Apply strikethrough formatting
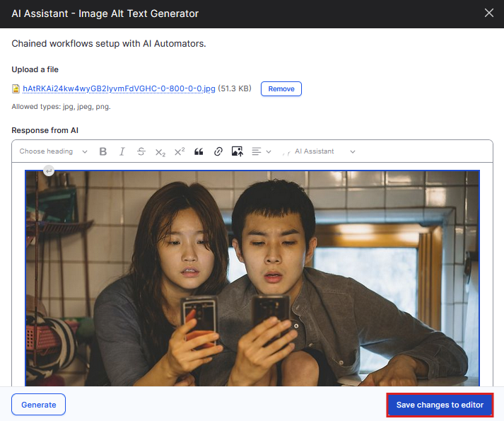The width and height of the screenshot is (504, 421). point(141,151)
